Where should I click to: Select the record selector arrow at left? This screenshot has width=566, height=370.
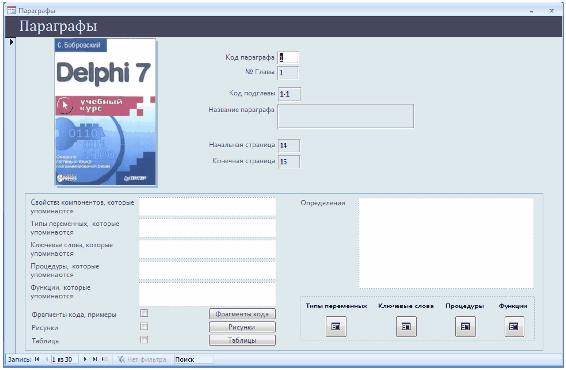(x=12, y=42)
